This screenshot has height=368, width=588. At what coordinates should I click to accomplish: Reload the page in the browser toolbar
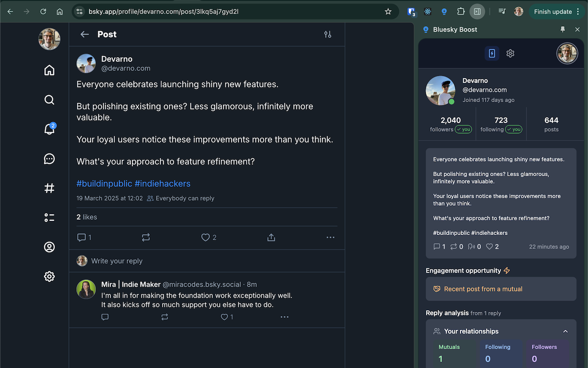coord(43,11)
